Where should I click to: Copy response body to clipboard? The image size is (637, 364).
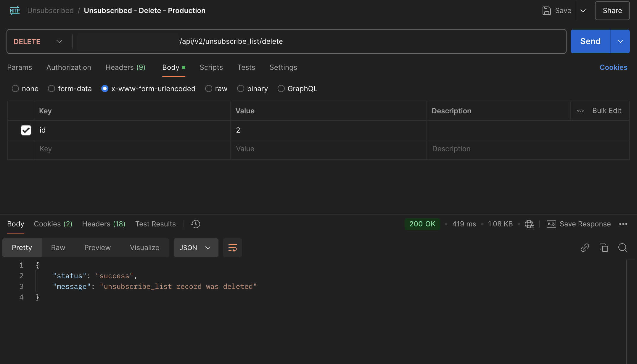[604, 248]
